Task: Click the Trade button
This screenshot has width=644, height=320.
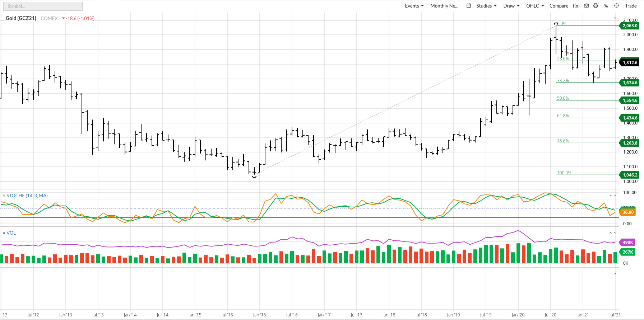Action: click(x=631, y=6)
